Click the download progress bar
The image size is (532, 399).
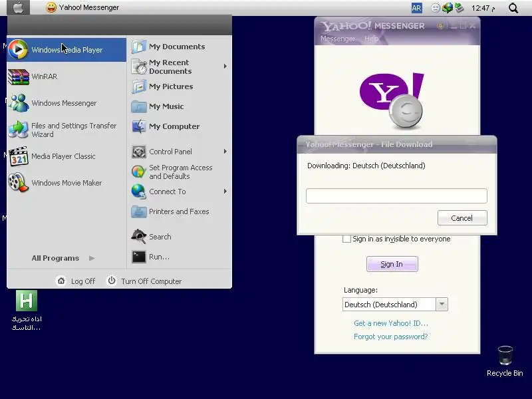396,196
